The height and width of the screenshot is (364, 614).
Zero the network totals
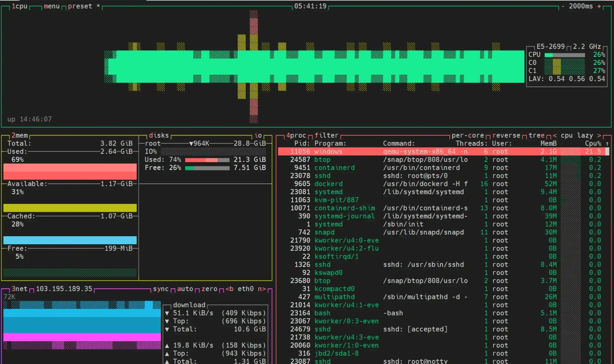(209, 289)
